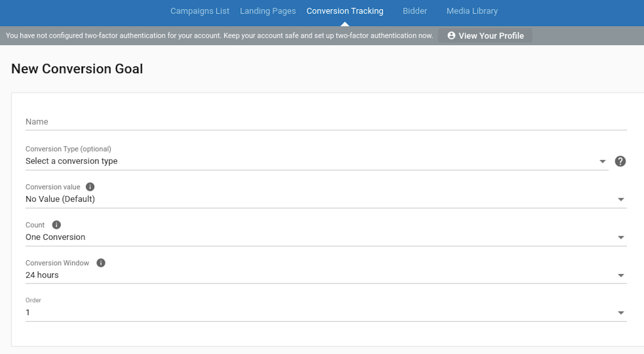Click the two-factor authentication warning message
The height and width of the screenshot is (354, 644).
coord(219,35)
